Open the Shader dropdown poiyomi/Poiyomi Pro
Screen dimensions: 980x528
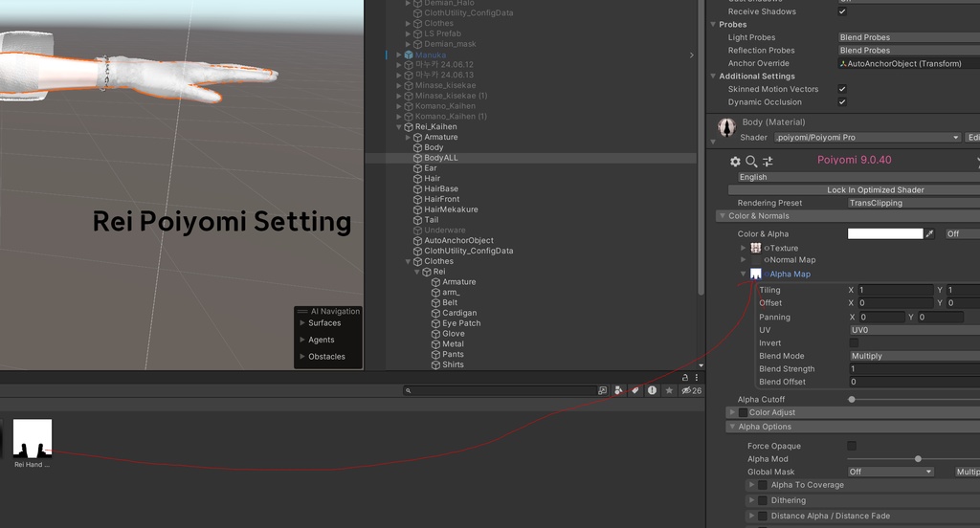click(867, 138)
